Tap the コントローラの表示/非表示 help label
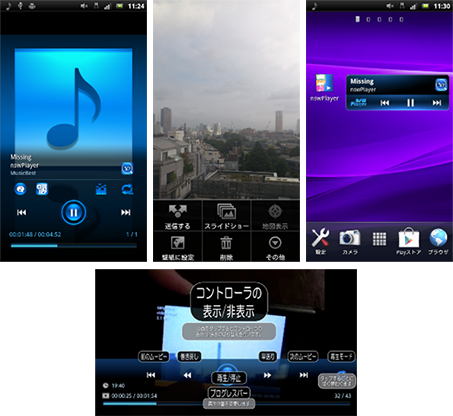Screen dimensions: 453x416 tap(229, 302)
